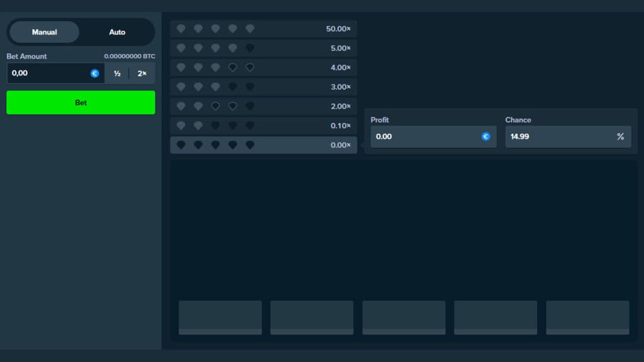Select the 3.00× payout row

tap(263, 87)
